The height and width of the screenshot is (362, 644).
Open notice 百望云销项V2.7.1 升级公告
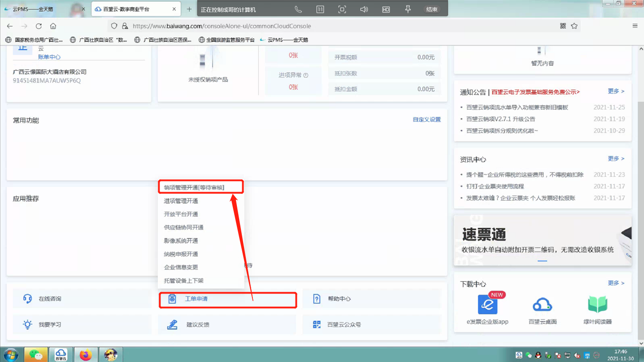[500, 119]
